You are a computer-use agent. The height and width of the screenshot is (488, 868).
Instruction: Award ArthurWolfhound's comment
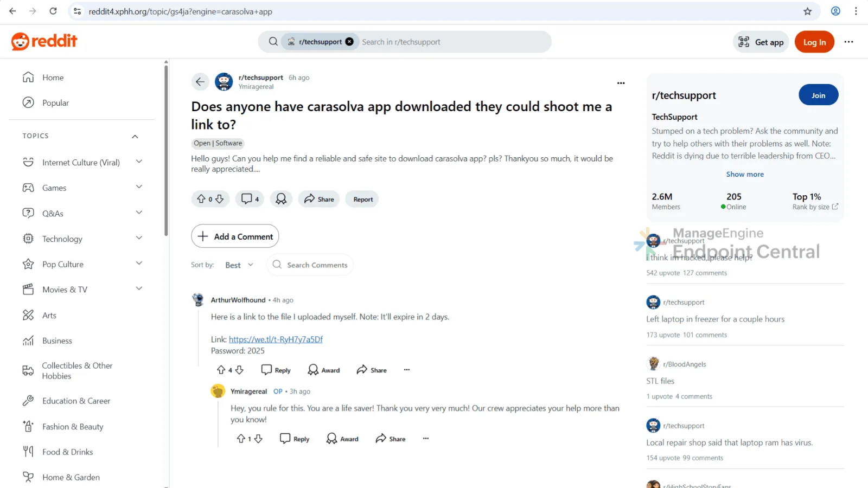324,370
